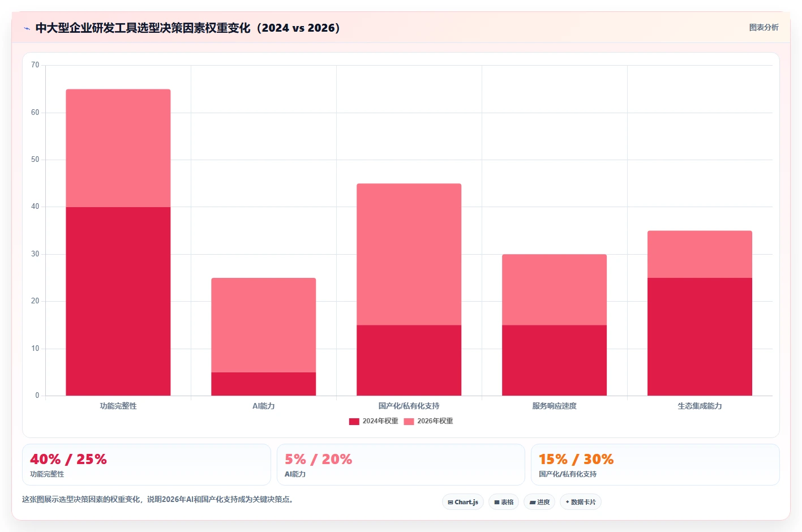Image resolution: width=802 pixels, height=532 pixels.
Task: Click the x-axis label 国产化/私有化支持
Action: click(409, 406)
